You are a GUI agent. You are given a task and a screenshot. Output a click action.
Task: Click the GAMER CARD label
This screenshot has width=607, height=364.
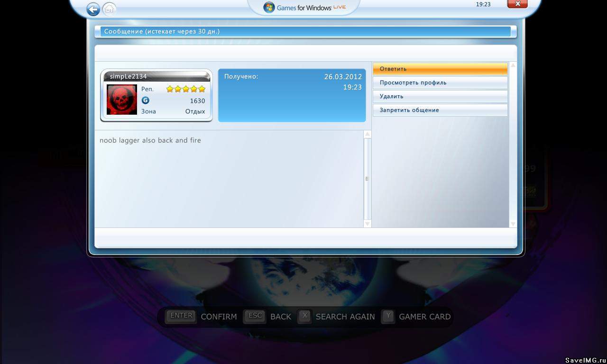click(425, 317)
